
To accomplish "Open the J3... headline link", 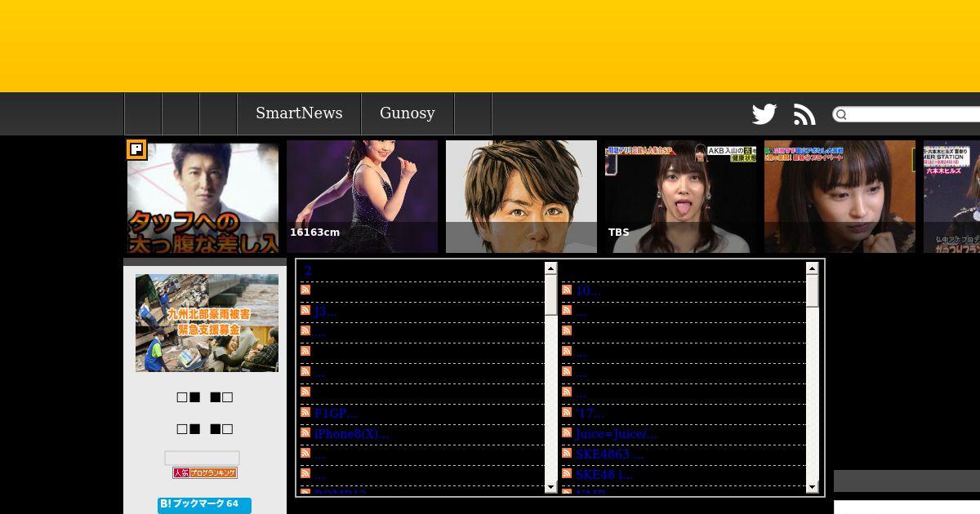I will tap(325, 312).
